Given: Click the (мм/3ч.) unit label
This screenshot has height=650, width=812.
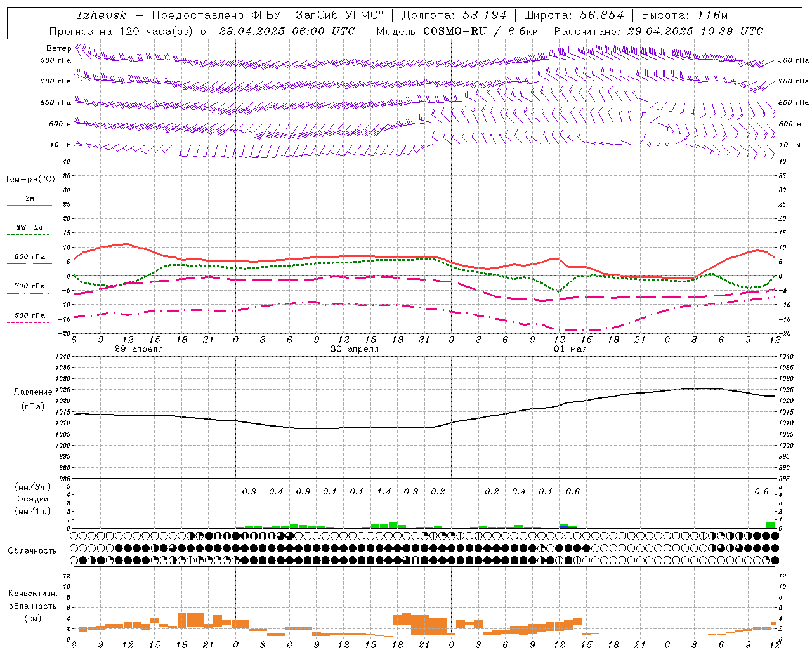Looking at the screenshot, I should (32, 487).
